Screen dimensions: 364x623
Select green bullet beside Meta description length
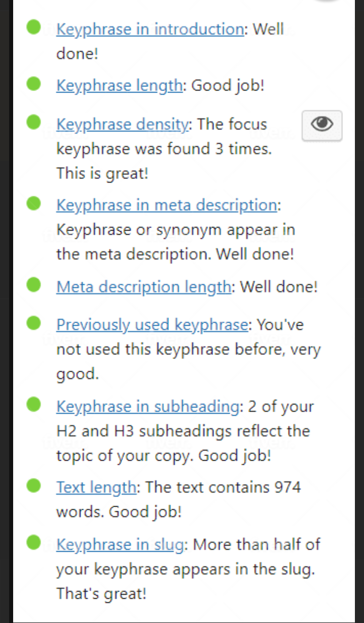click(x=33, y=285)
